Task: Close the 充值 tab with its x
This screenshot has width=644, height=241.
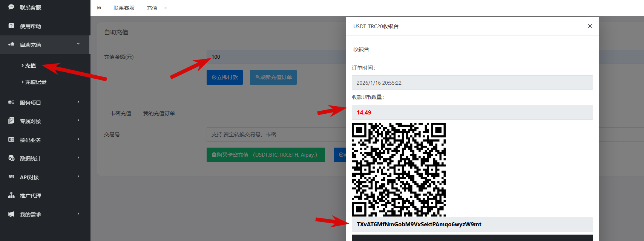Action: pos(166,8)
